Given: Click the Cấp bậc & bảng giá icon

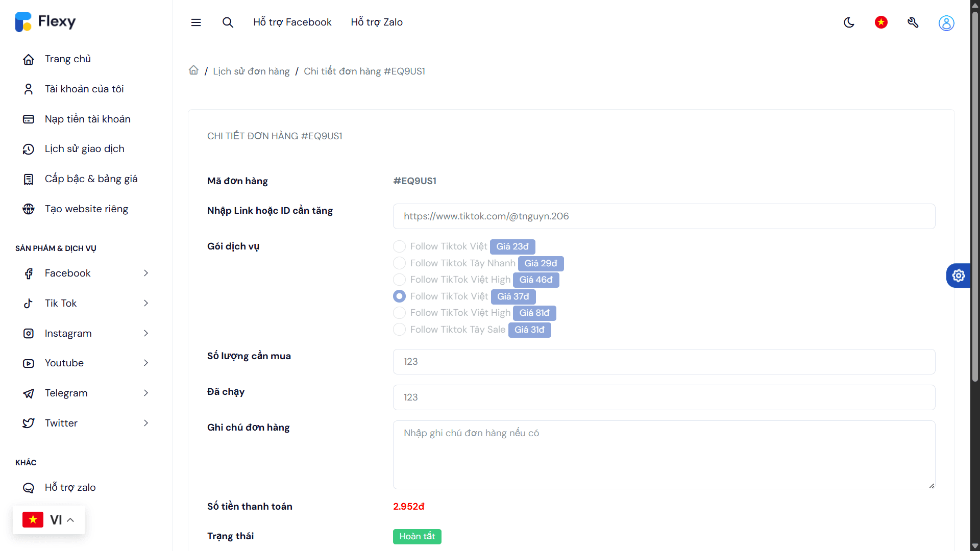Looking at the screenshot, I should [x=29, y=179].
